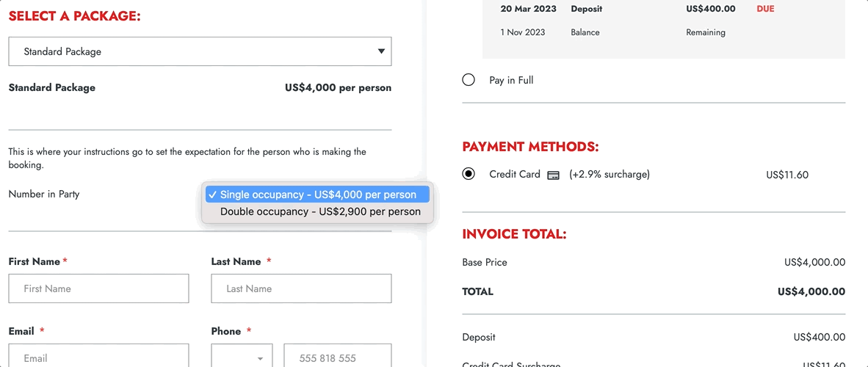Click the Standard Package dropdown arrow

point(381,51)
